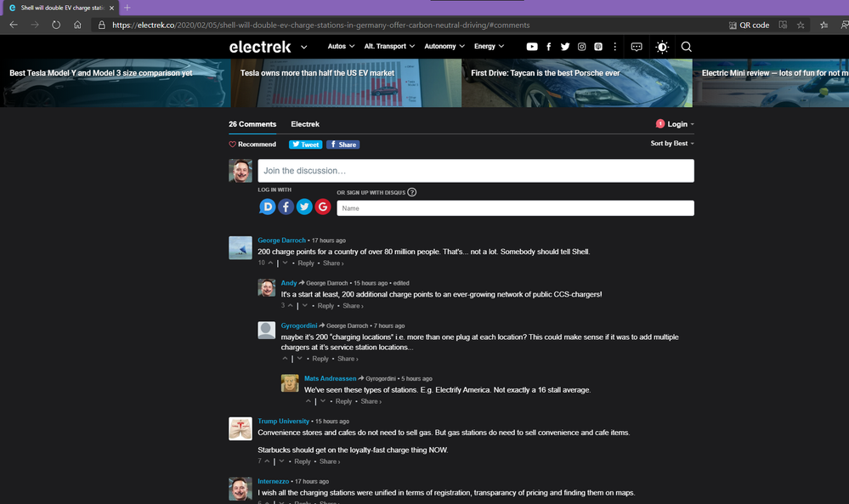Open the browser home page icon
Screen dimensions: 849x504
[77, 25]
